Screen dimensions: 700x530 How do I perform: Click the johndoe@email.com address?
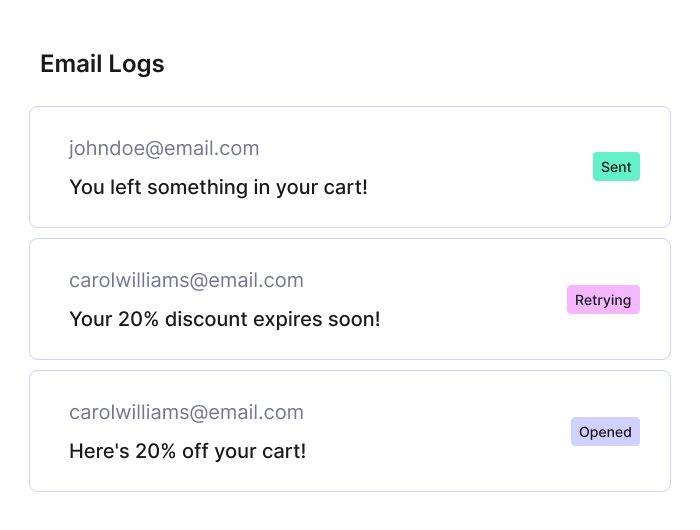pos(164,148)
